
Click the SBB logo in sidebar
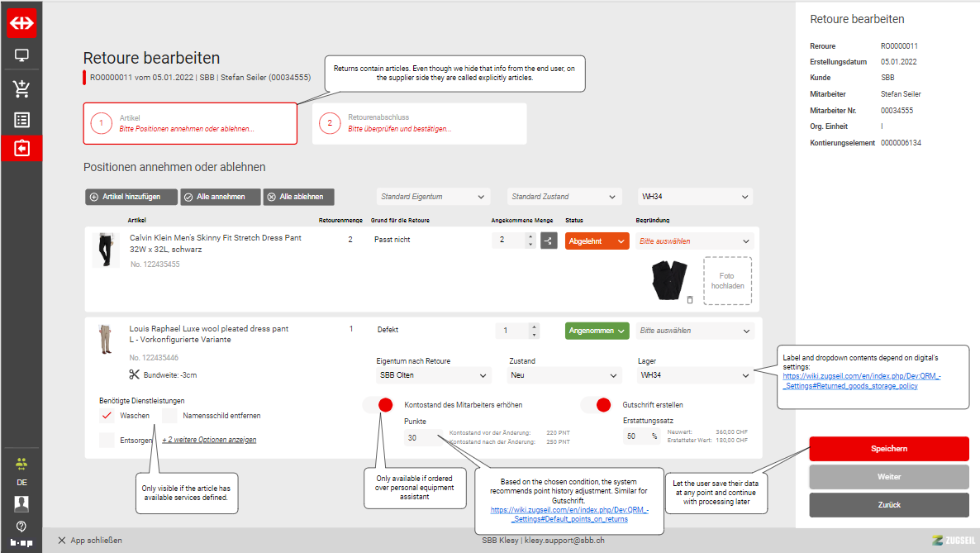[x=21, y=23]
